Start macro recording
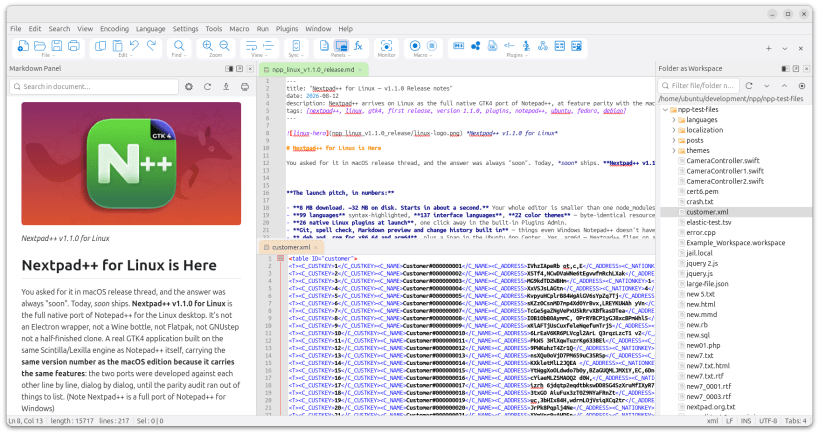Viewport: 819px width, 434px height. point(415,46)
